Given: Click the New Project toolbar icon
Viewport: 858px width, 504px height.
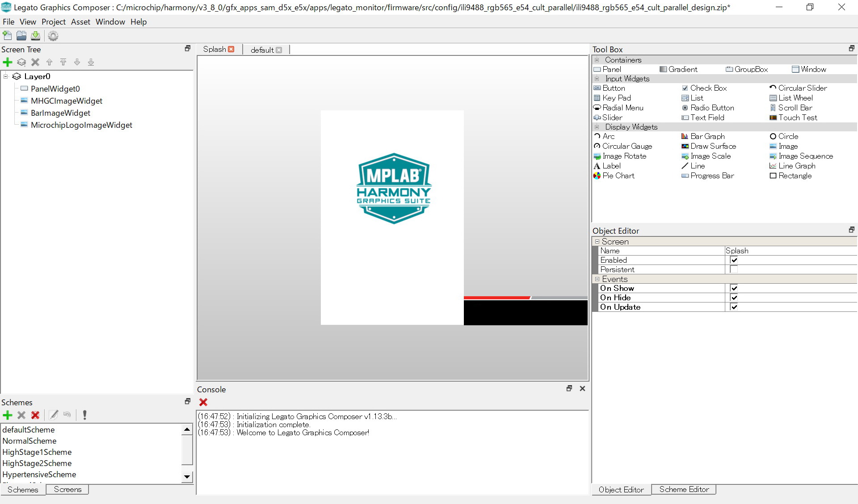Looking at the screenshot, I should (7, 36).
